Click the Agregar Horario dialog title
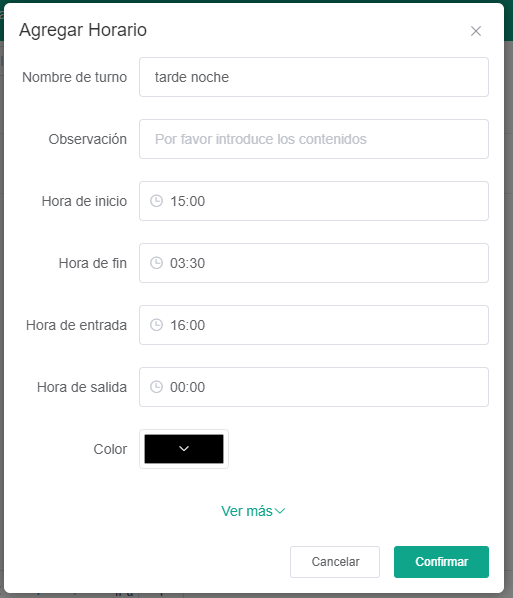This screenshot has height=598, width=513. click(83, 30)
